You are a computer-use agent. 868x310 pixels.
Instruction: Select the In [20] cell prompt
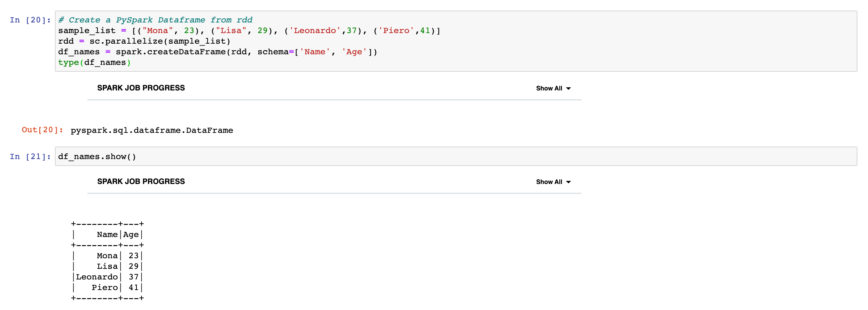[x=30, y=20]
